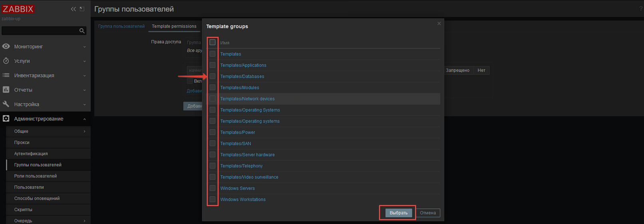This screenshot has height=224, width=644.
Task: Select the Templates/Modules link
Action: (x=240, y=88)
